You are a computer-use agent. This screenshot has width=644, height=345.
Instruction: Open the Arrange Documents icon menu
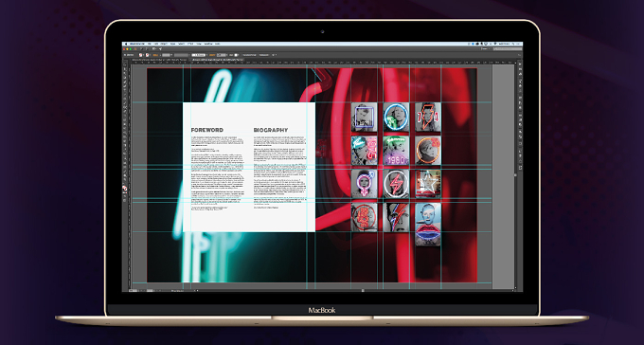(154, 49)
